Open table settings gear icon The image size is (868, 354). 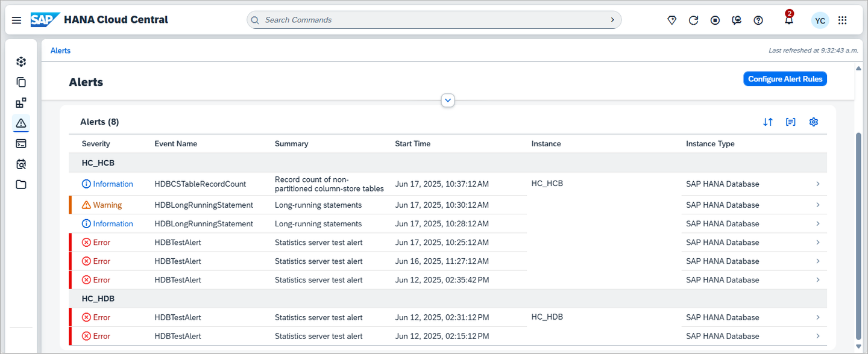click(814, 122)
